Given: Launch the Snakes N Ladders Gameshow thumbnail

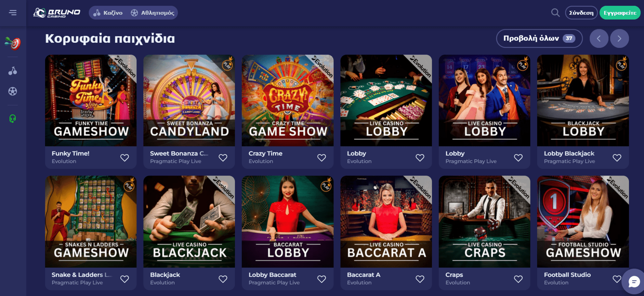Looking at the screenshot, I should point(91,222).
